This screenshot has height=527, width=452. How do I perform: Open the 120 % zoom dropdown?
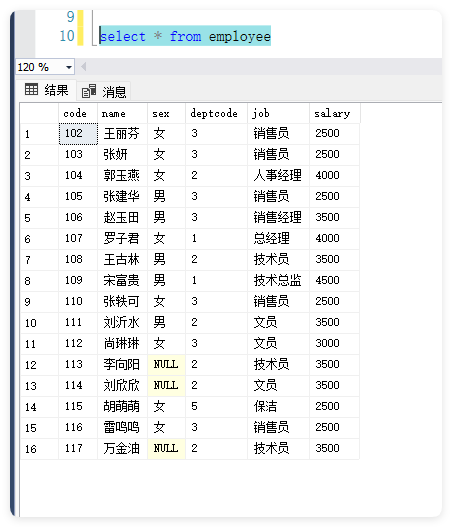click(x=69, y=67)
